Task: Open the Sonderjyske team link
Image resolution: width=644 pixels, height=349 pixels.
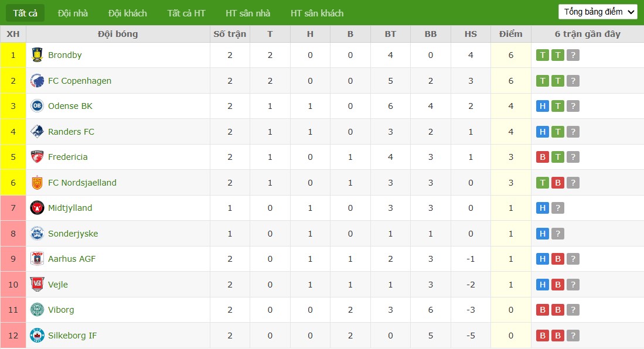Action: pos(73,234)
